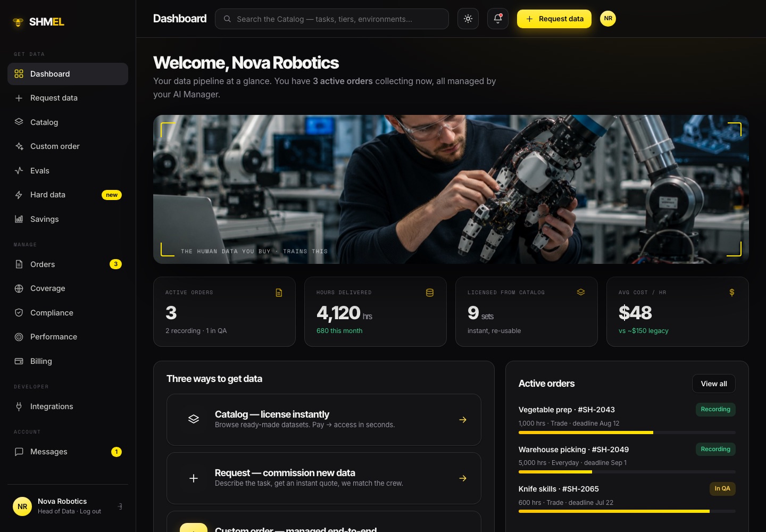
Task: Click plus icon in Request commission new data row
Action: click(194, 478)
